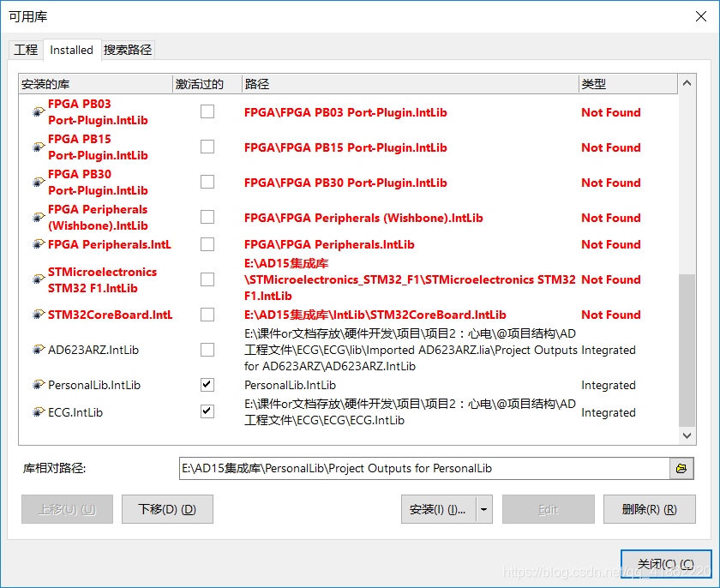Screen dimensions: 720x588
Task: Select the STM32CoreBoard.IntL library name
Action: click(x=111, y=315)
